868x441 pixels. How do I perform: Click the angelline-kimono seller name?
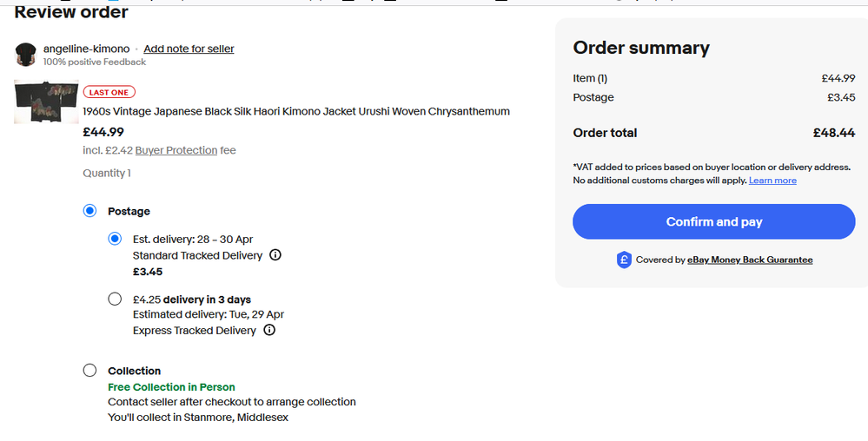86,49
